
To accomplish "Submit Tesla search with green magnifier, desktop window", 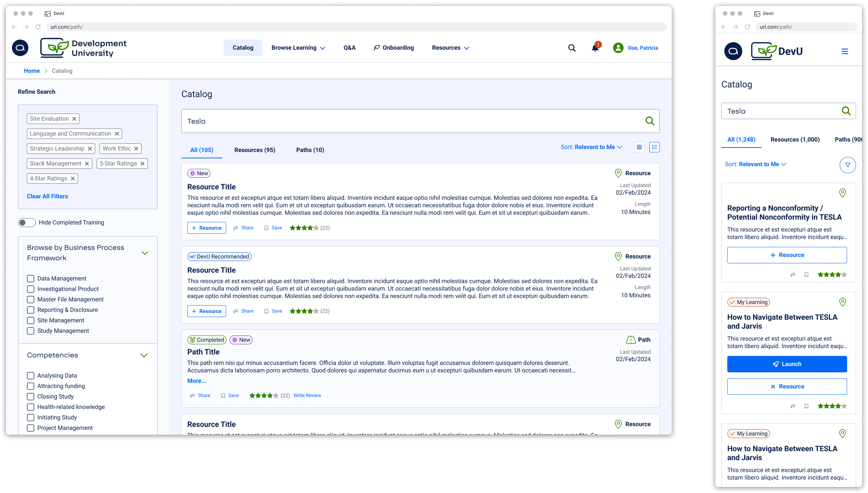I will click(x=650, y=121).
